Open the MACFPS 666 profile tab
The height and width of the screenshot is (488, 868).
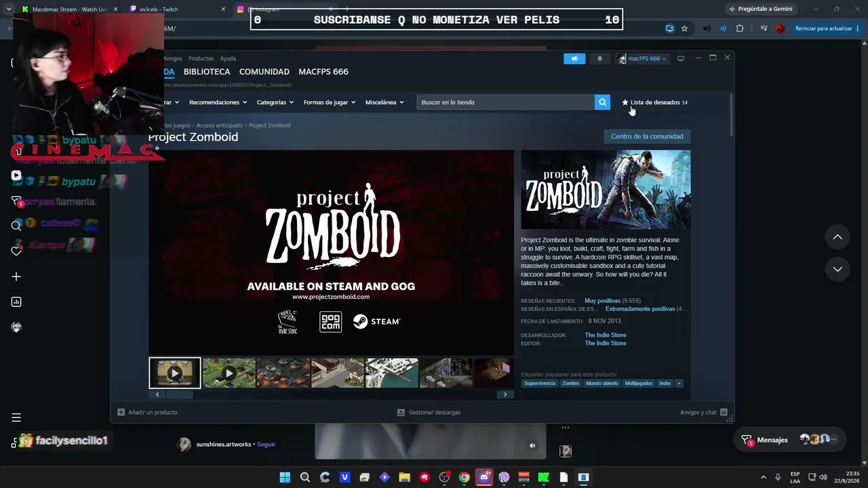[323, 72]
